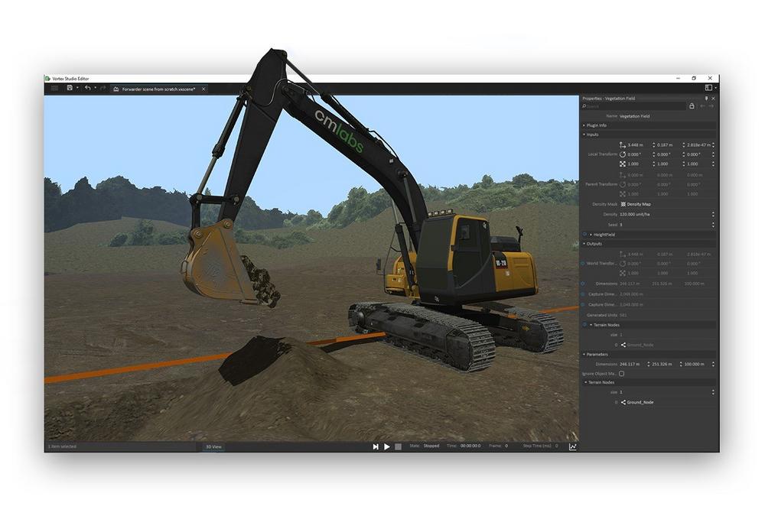Click the '1 item selected' status text
This screenshot has width=765, height=532.
[x=62, y=446]
